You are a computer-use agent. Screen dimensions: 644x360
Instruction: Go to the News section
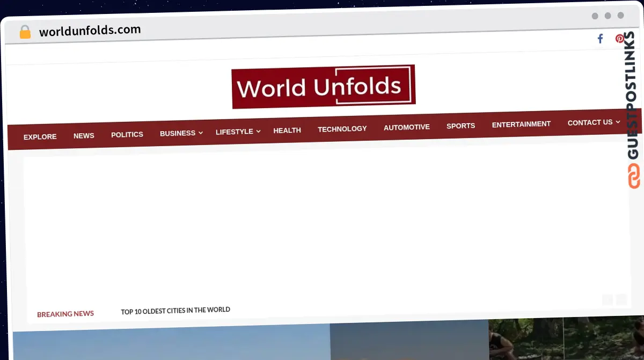pos(84,136)
